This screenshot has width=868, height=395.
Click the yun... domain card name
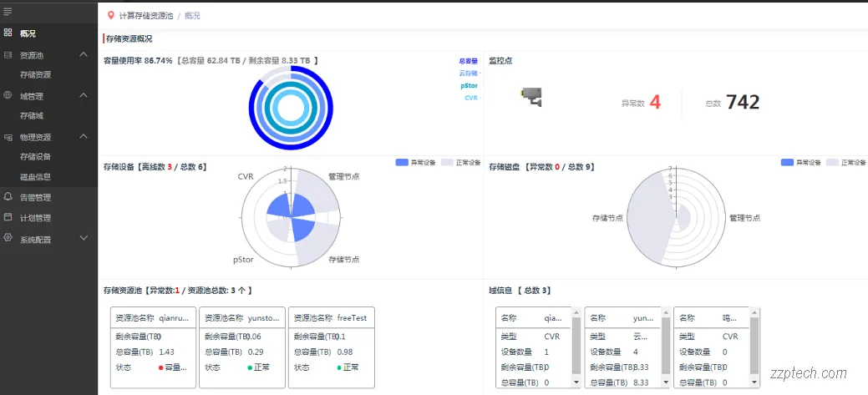[643, 319]
